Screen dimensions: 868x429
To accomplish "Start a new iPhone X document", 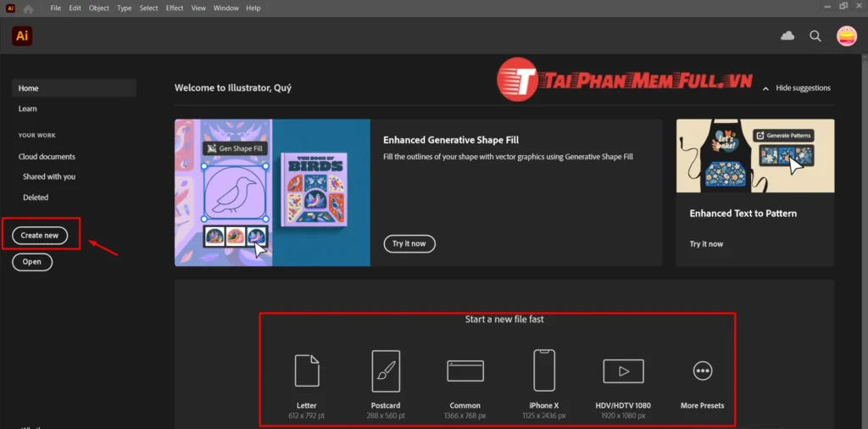I will [x=544, y=386].
